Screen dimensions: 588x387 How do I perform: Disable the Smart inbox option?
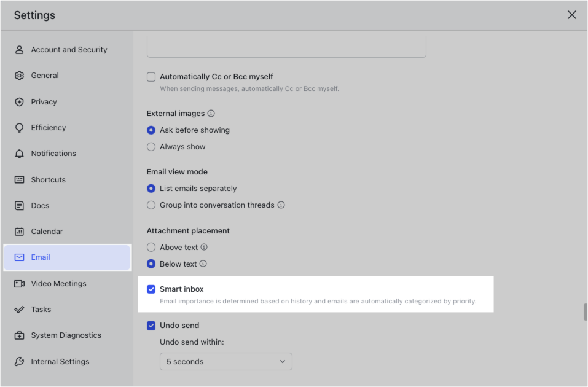(151, 289)
